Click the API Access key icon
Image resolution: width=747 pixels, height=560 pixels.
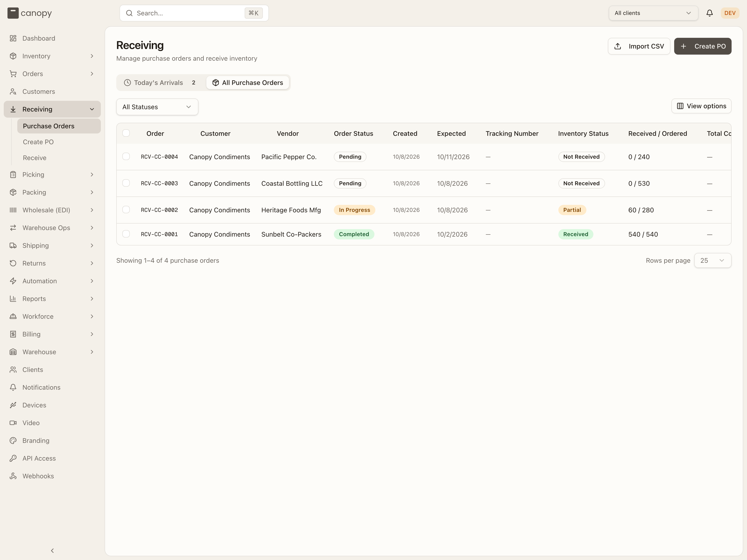click(13, 458)
